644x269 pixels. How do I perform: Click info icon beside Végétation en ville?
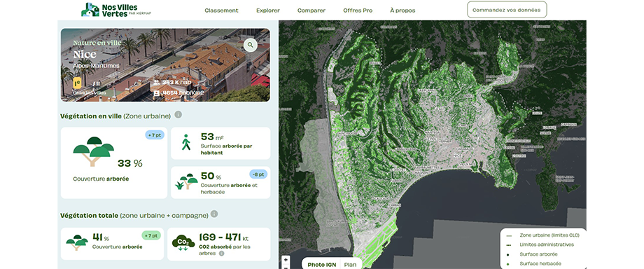(x=178, y=114)
